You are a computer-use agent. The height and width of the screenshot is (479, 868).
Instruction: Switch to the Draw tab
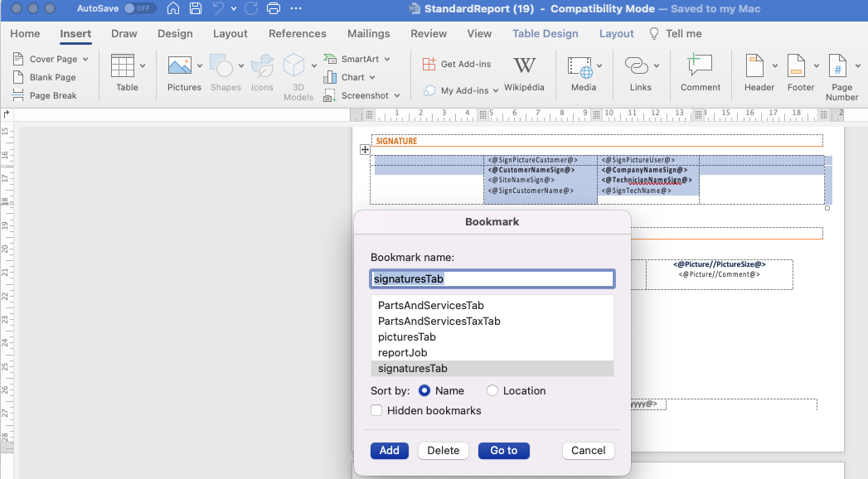[x=124, y=34]
